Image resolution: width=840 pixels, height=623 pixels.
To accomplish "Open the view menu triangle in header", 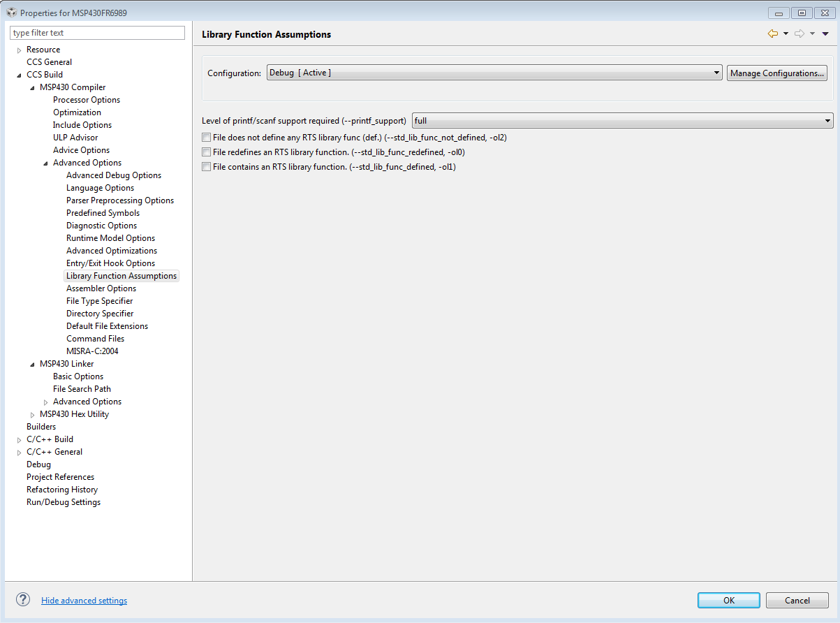I will (x=825, y=34).
